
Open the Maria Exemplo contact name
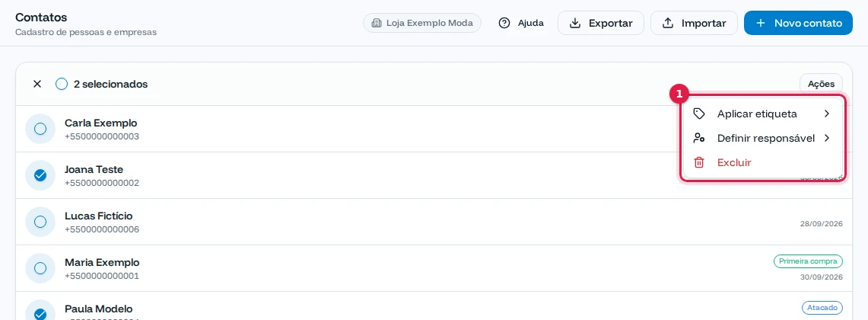pos(102,263)
